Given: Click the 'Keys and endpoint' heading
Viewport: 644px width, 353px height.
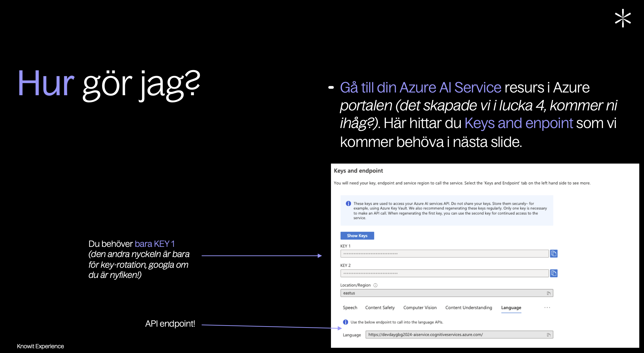Looking at the screenshot, I should [x=358, y=171].
